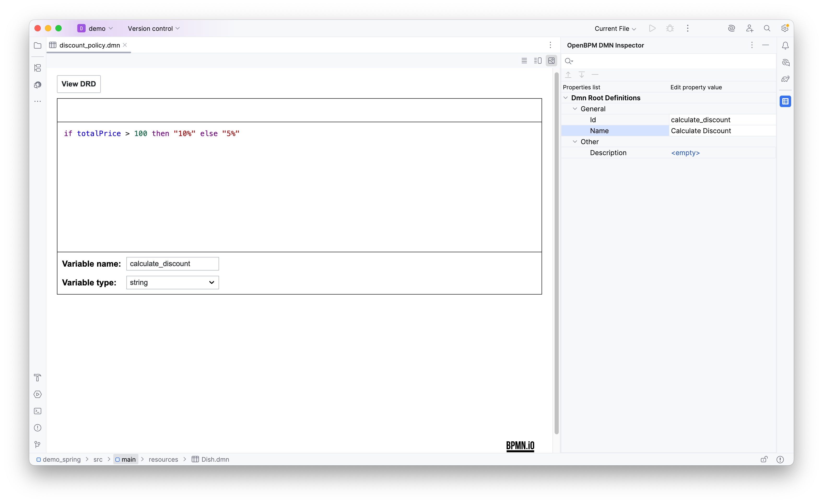Open the Build hammer tool window
Image resolution: width=823 pixels, height=504 pixels.
tap(38, 378)
